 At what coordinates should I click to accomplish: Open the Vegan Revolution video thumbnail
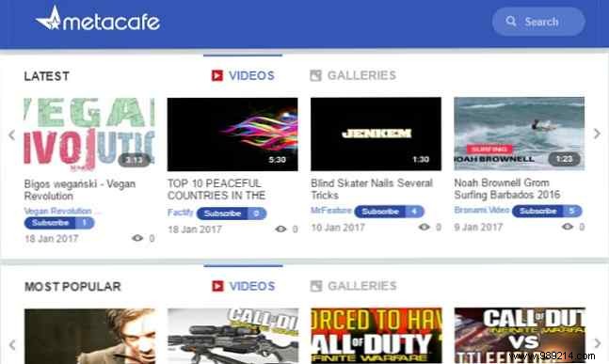[89, 135]
